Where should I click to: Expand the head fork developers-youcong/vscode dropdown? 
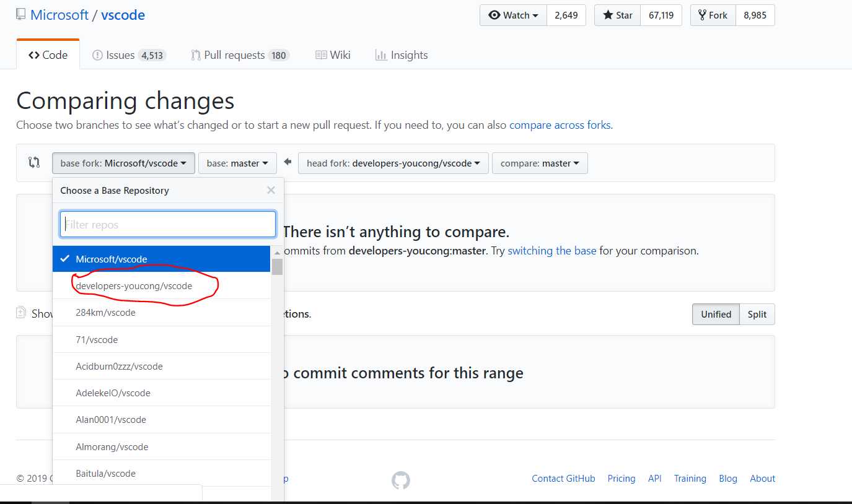tap(393, 163)
